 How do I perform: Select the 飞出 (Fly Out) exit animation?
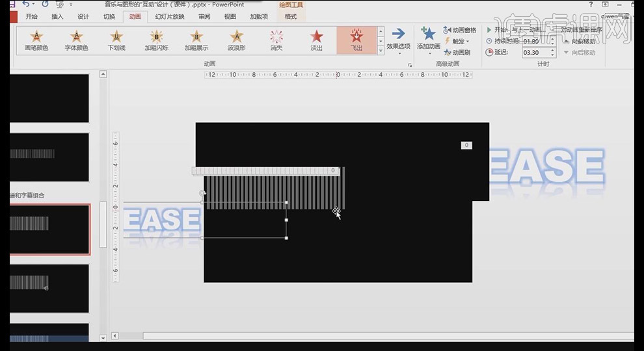[x=356, y=40]
